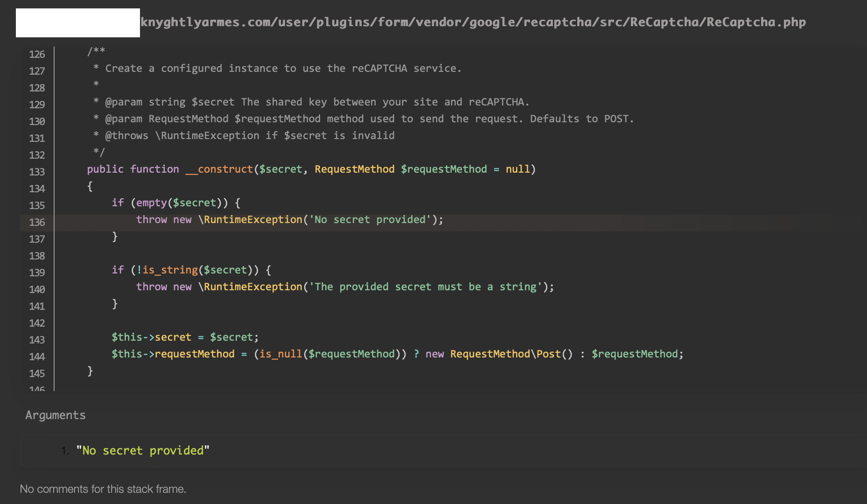This screenshot has height=504, width=867.
Task: Select line number 140
Action: point(37,289)
